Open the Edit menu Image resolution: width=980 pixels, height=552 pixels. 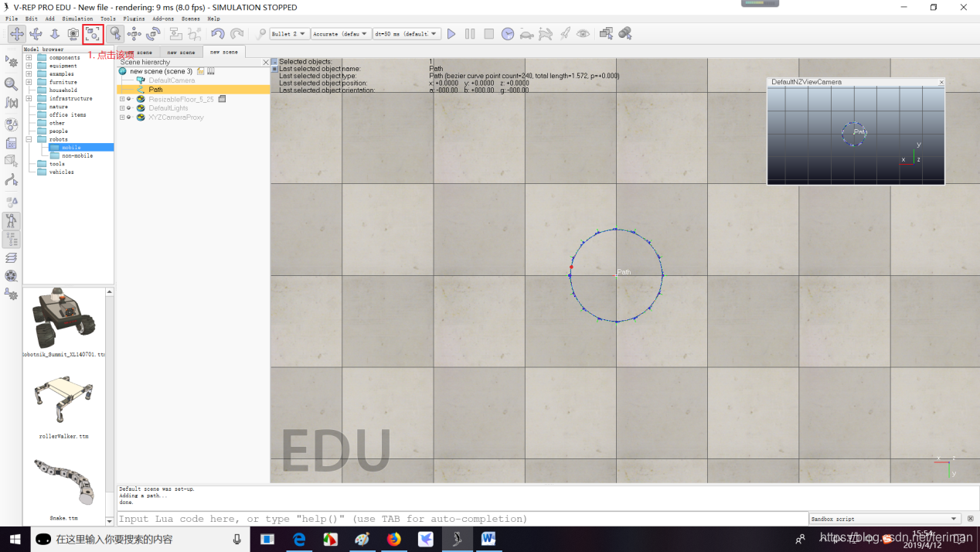pyautogui.click(x=31, y=19)
